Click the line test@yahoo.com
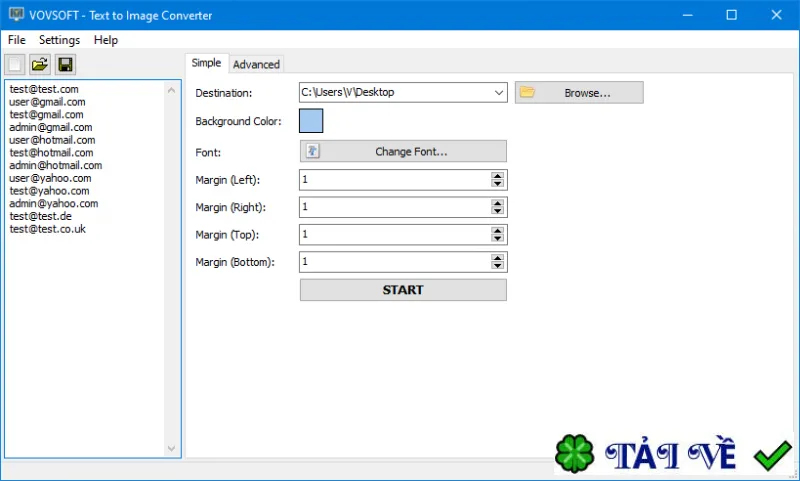 tap(49, 191)
